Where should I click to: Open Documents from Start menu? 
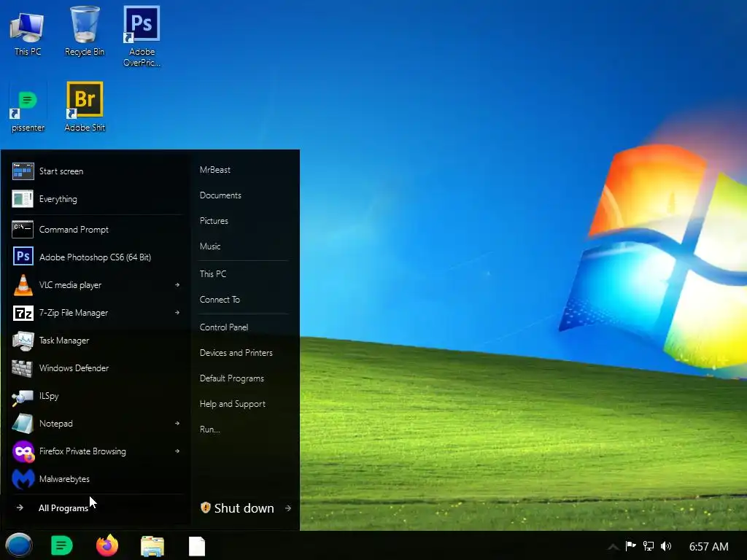(220, 195)
